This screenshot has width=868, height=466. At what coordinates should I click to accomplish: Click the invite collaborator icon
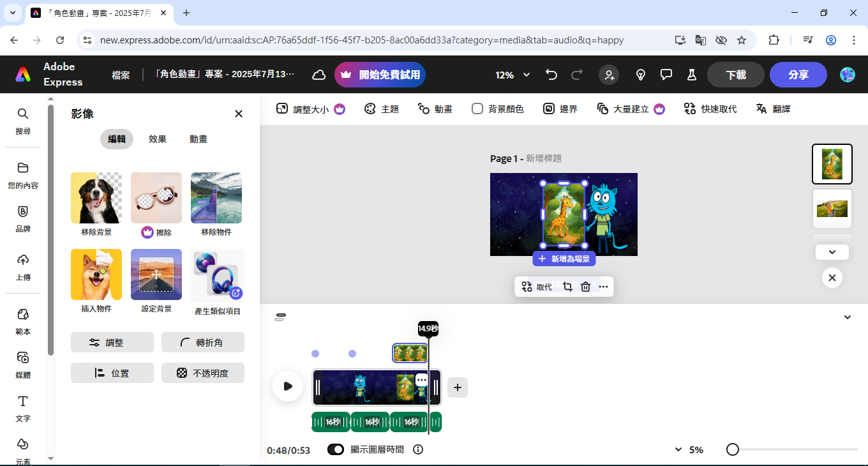click(609, 75)
